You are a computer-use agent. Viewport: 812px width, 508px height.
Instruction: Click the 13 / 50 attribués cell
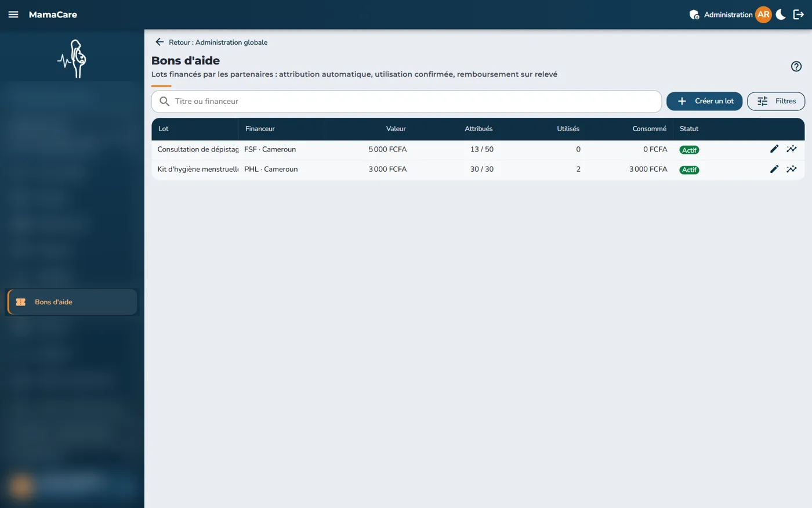tap(482, 149)
